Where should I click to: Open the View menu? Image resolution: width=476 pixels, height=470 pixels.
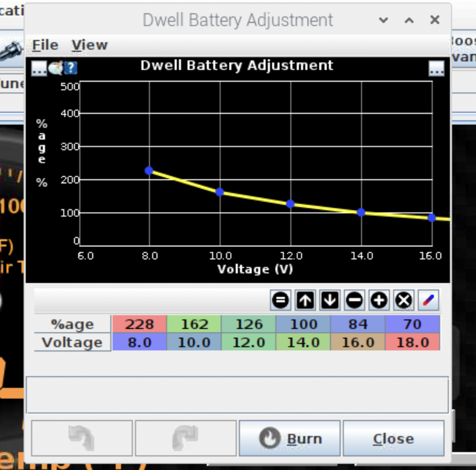[89, 45]
